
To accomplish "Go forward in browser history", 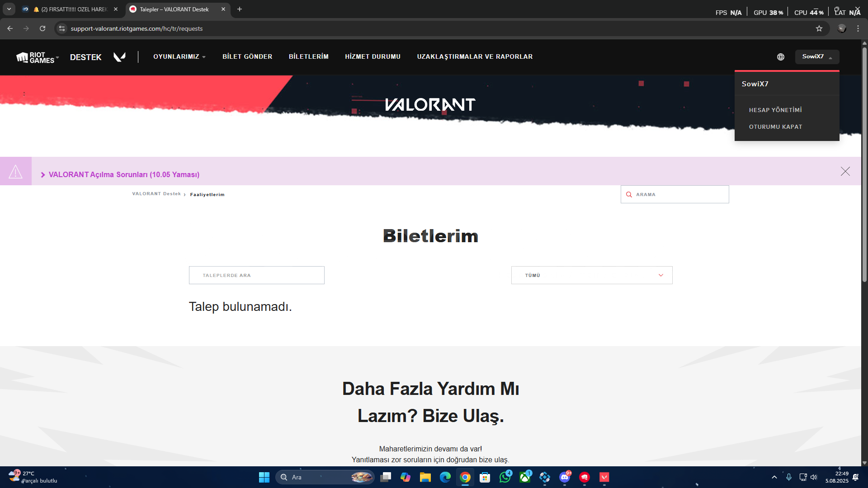I will tap(26, 28).
